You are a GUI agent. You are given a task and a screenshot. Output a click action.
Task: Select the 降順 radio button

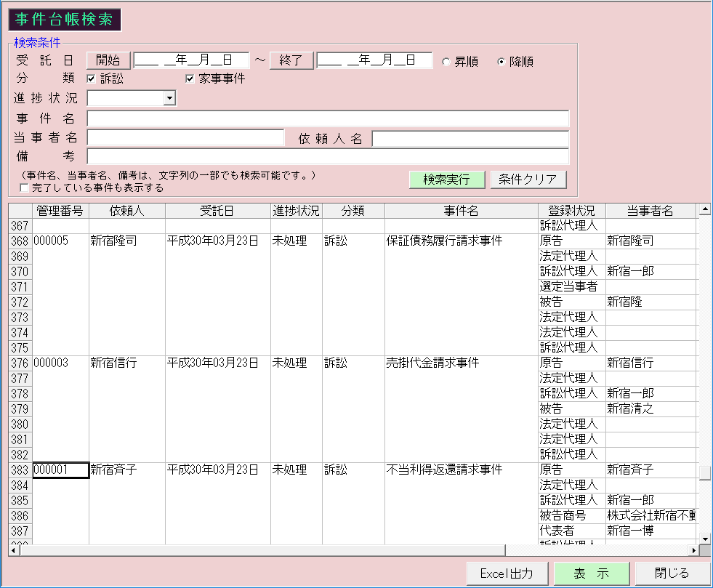pyautogui.click(x=501, y=62)
